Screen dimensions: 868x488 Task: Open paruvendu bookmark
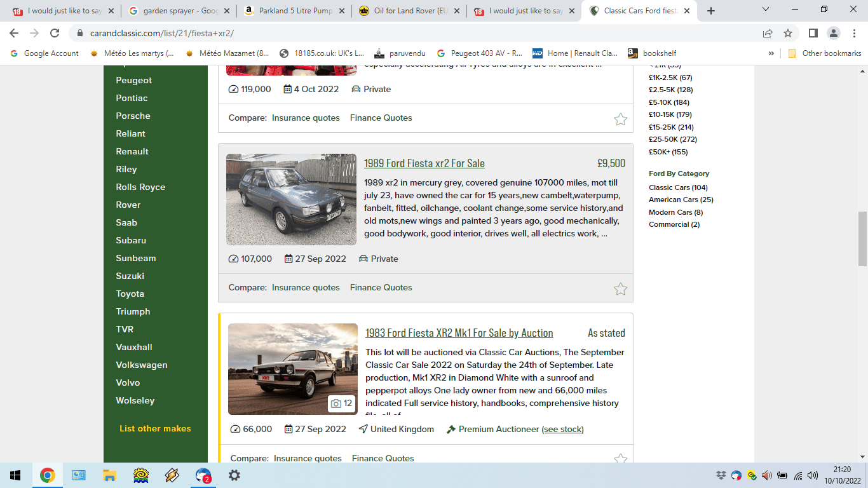tap(400, 53)
